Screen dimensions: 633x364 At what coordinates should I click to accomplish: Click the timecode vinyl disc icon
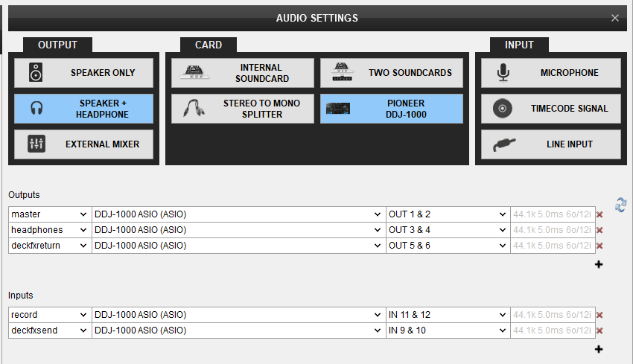503,108
